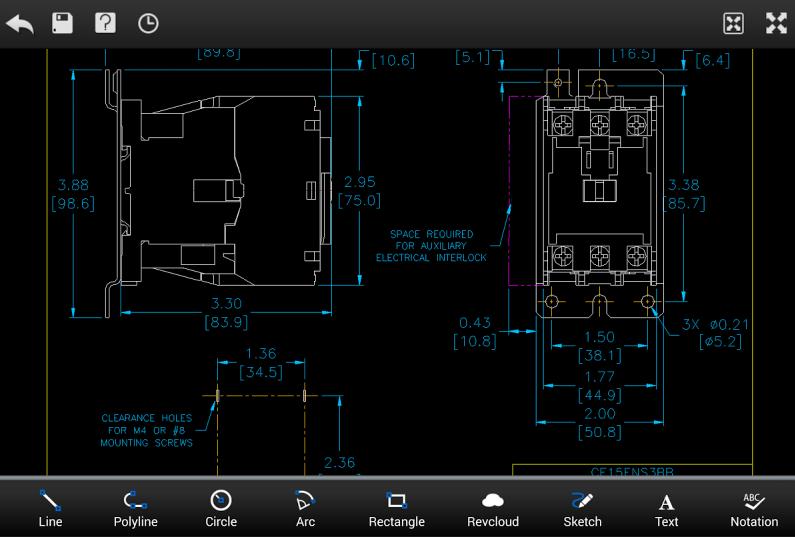Screen dimensions: 795x537
Task: Click the 2.95 dimension text
Action: pyautogui.click(x=359, y=182)
